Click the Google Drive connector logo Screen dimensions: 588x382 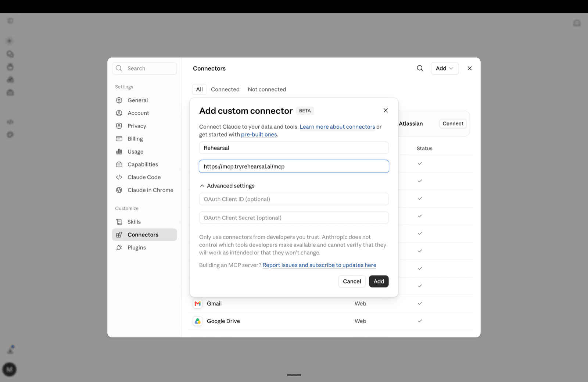pos(198,321)
